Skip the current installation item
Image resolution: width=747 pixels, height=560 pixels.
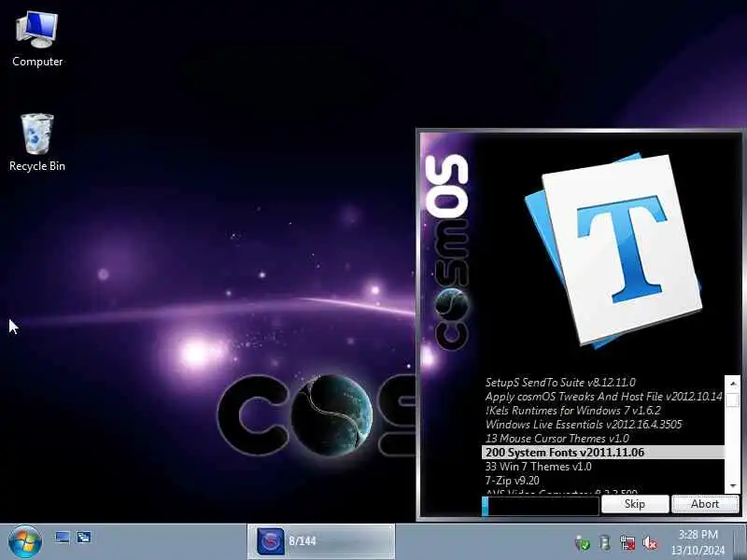[635, 504]
